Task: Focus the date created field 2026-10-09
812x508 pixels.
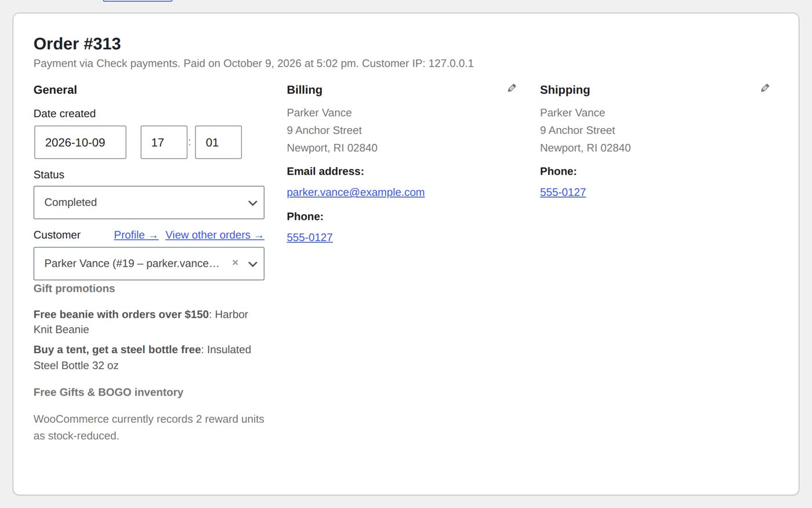Action: tap(80, 142)
